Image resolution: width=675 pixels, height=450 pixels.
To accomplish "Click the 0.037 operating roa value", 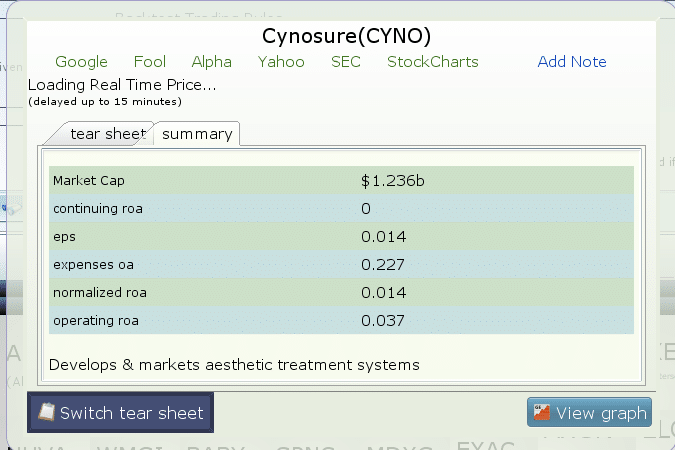I will tap(383, 320).
